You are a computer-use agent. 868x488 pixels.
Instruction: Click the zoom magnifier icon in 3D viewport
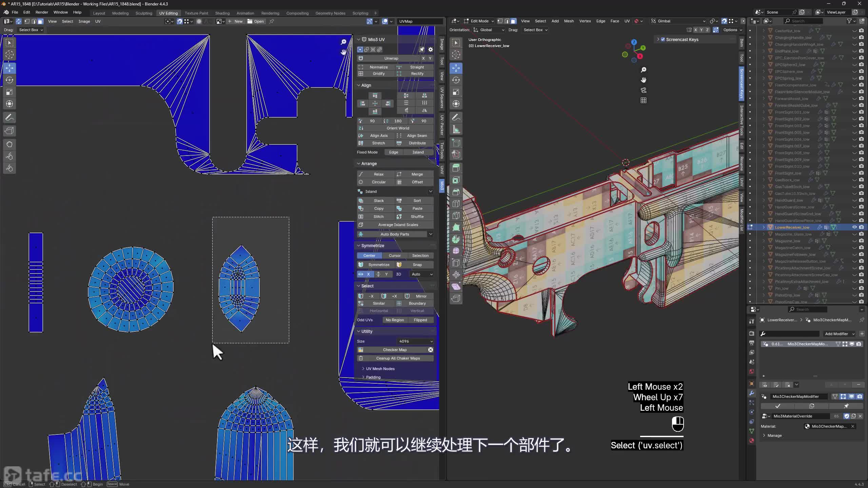click(x=643, y=70)
